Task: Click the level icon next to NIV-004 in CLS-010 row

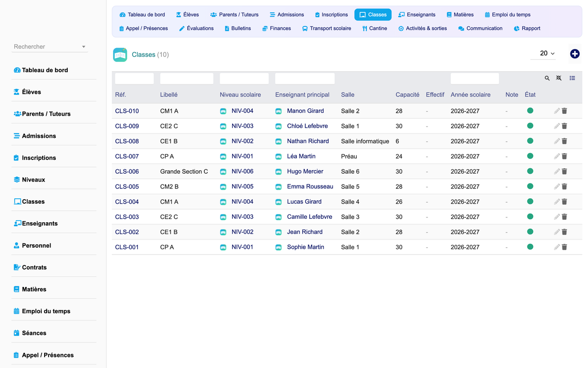Action: point(223,111)
